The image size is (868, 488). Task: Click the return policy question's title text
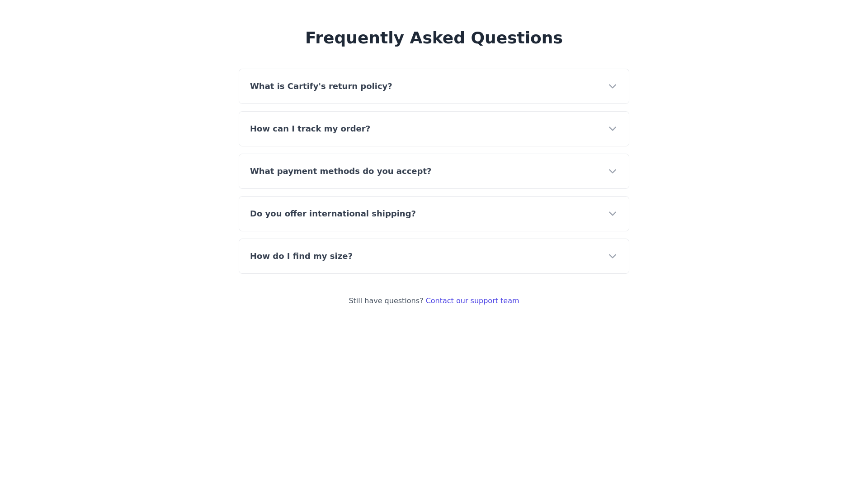(321, 86)
